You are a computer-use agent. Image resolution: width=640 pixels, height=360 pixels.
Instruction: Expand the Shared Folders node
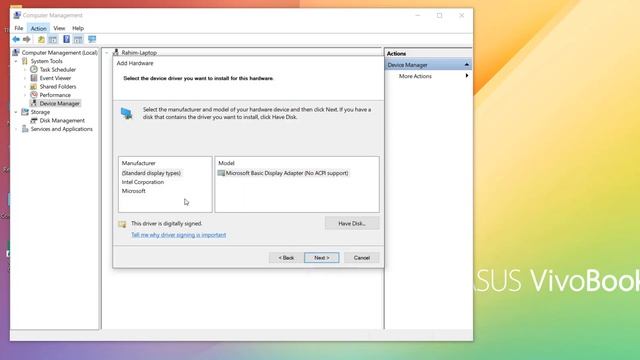tap(25, 87)
